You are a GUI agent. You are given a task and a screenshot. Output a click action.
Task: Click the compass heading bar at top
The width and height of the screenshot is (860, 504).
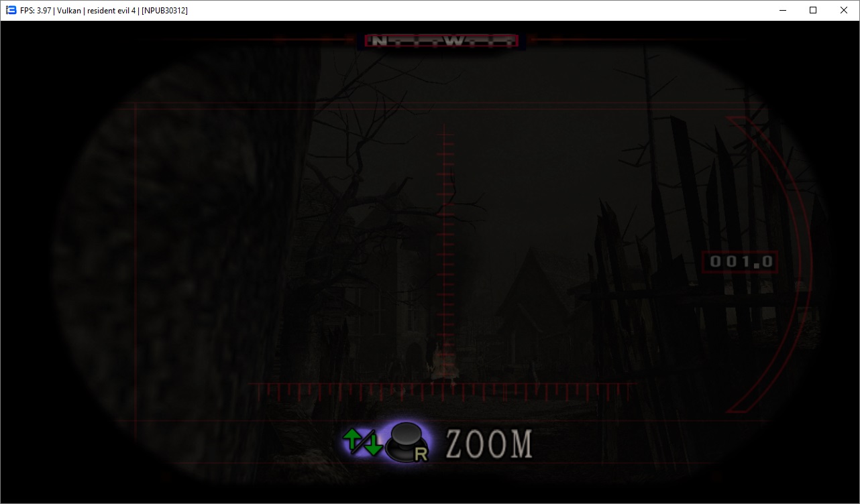coord(443,41)
